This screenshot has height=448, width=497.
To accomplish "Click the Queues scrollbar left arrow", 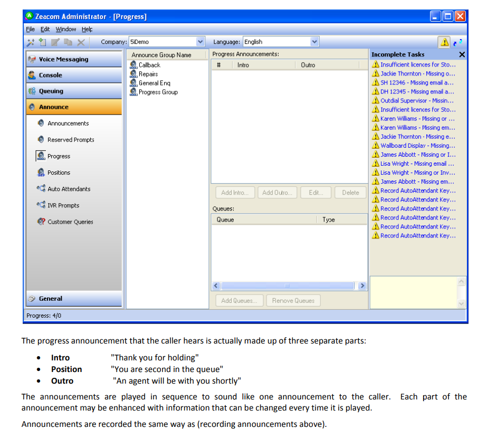I will 216,285.
